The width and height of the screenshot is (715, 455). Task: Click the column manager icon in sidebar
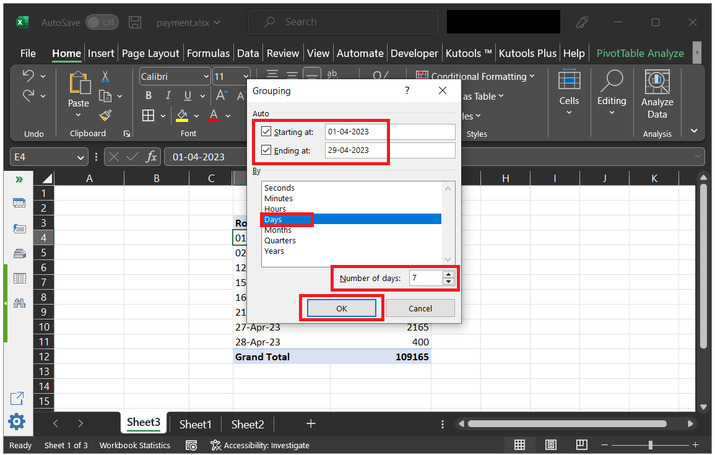tap(19, 278)
